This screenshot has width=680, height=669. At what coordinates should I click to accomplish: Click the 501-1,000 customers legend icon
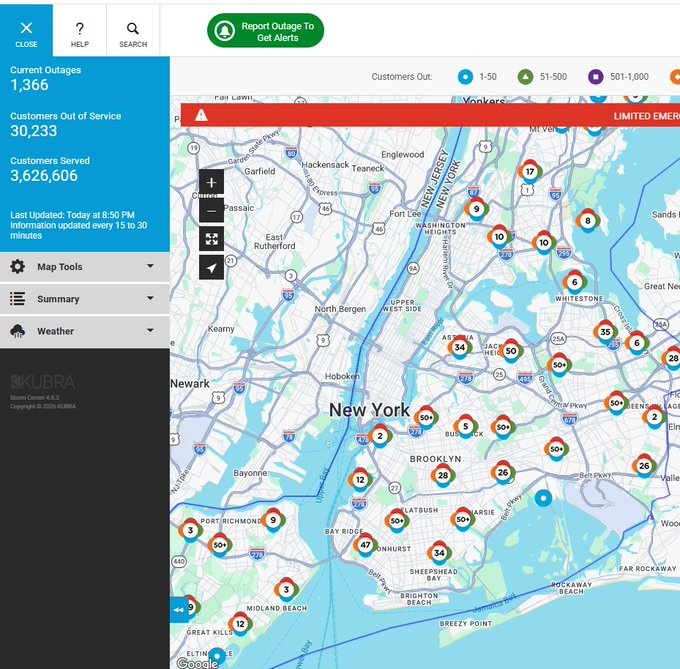coord(595,77)
